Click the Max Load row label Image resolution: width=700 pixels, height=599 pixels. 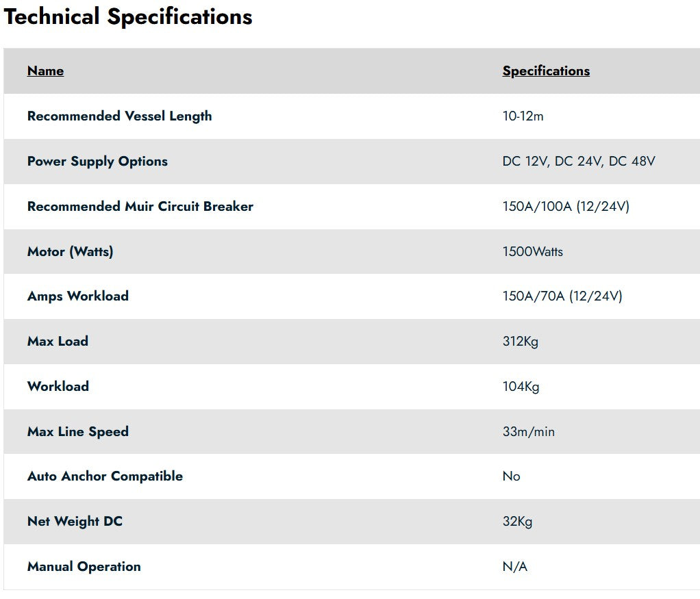click(x=58, y=342)
